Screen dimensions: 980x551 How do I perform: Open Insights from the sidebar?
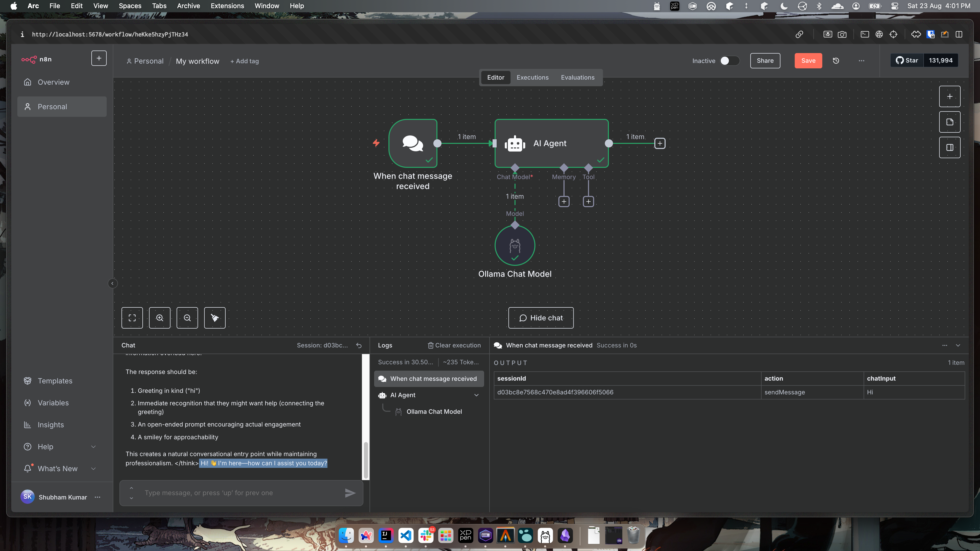click(x=51, y=425)
